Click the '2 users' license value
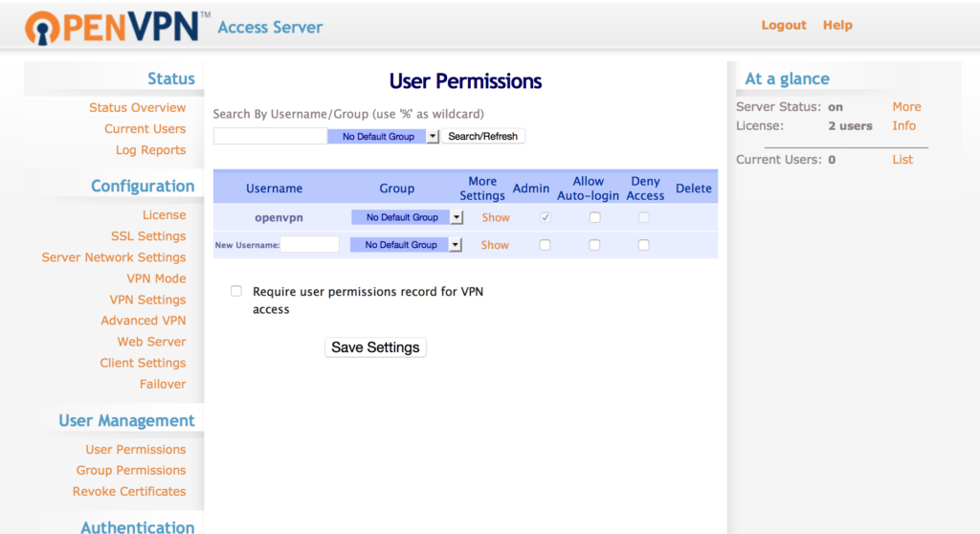This screenshot has height=534, width=980. pyautogui.click(x=850, y=125)
